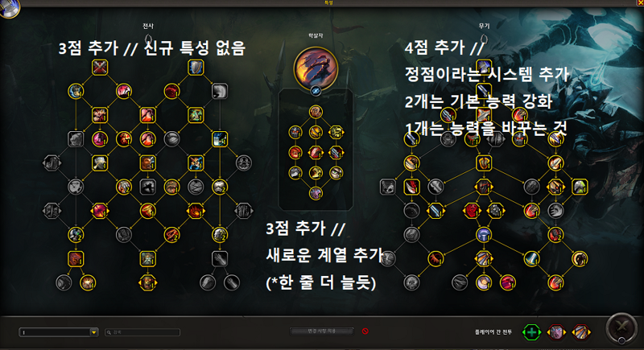The height and width of the screenshot is (350, 644).
Task: Click the apply changes button
Action: tap(321, 331)
